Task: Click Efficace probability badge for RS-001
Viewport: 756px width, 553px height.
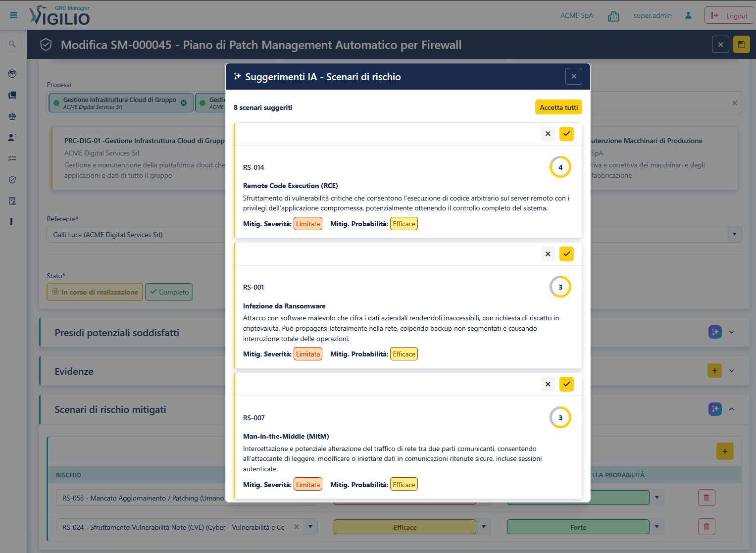Action: (x=404, y=354)
